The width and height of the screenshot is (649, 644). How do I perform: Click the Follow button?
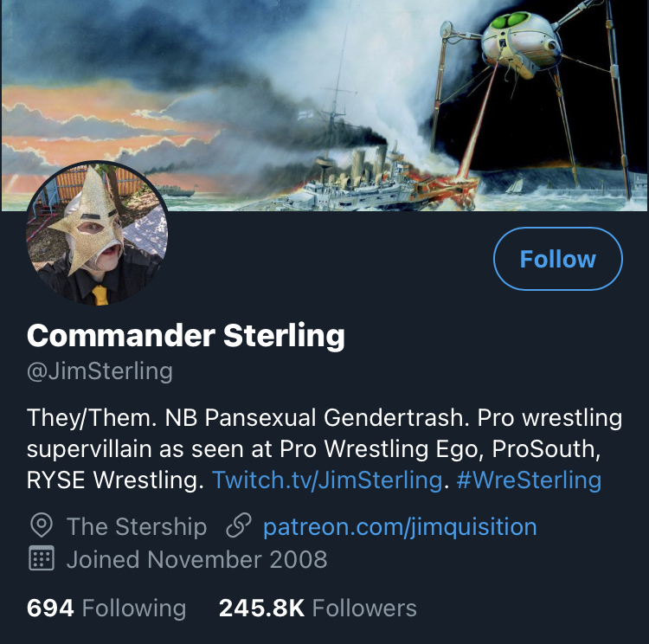[x=557, y=259]
